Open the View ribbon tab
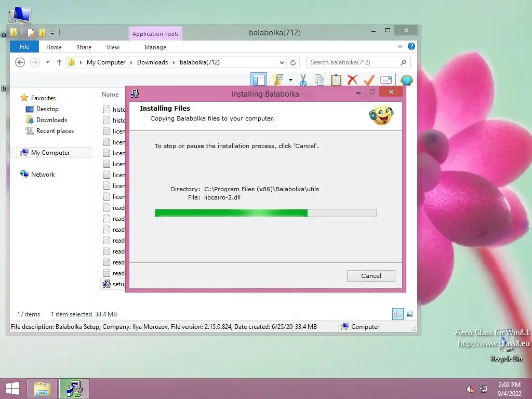Viewport: 532px width, 399px height. [x=113, y=47]
